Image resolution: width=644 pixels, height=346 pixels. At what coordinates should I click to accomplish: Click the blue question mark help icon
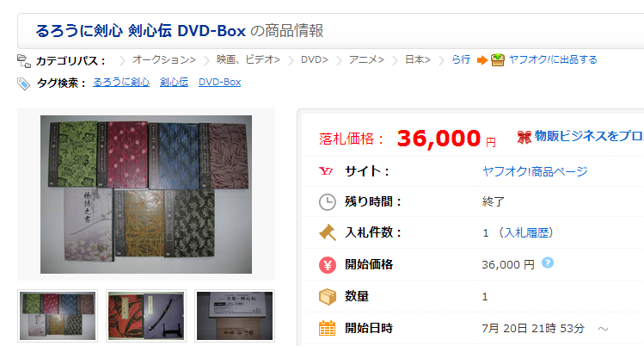pos(548,263)
